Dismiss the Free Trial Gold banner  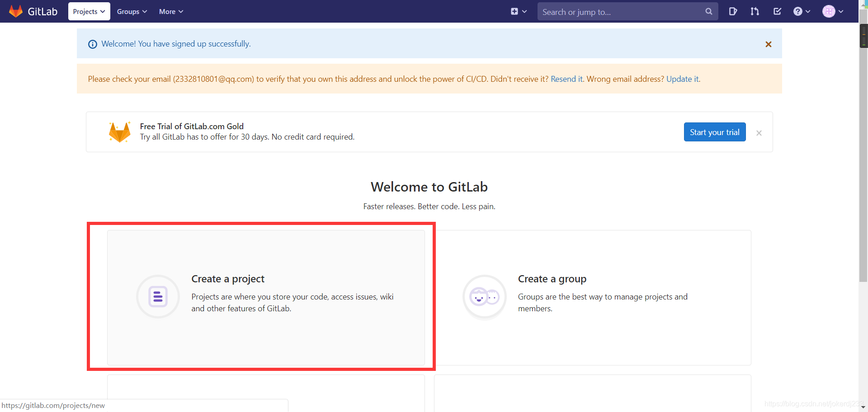(759, 133)
